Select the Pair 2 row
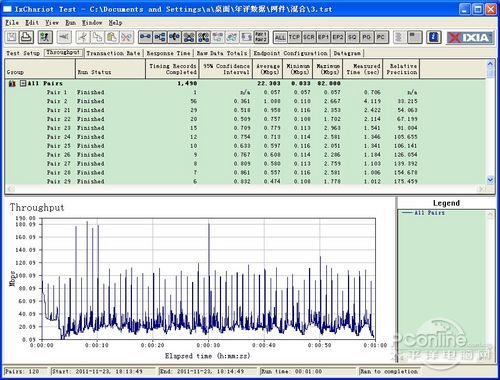The image size is (500, 380). tap(245, 101)
